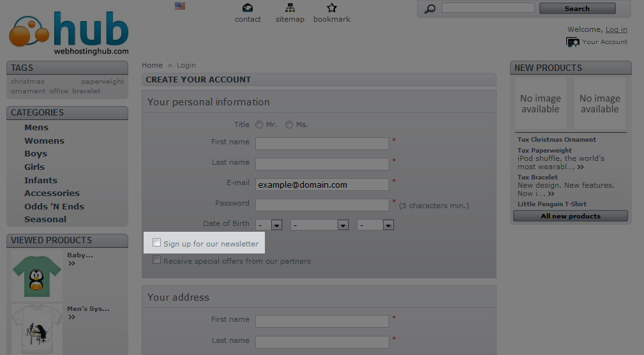Click the contact envelope icon
Image resolution: width=644 pixels, height=355 pixels.
(248, 8)
